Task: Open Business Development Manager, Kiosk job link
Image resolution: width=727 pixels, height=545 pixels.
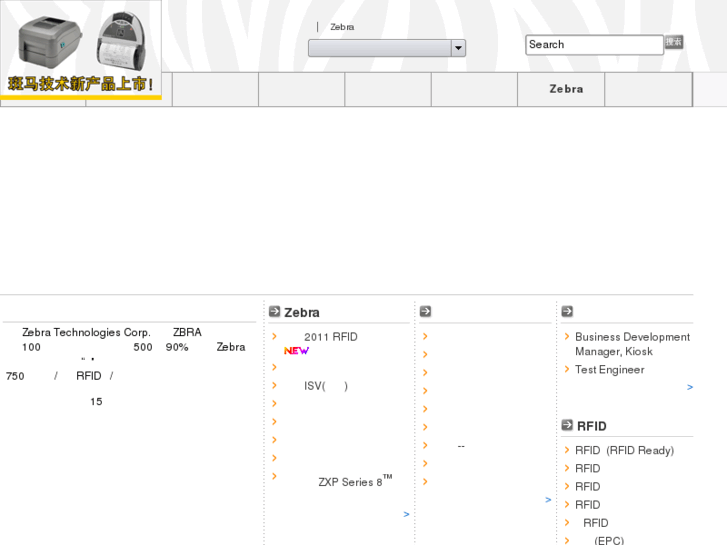Action: point(632,344)
